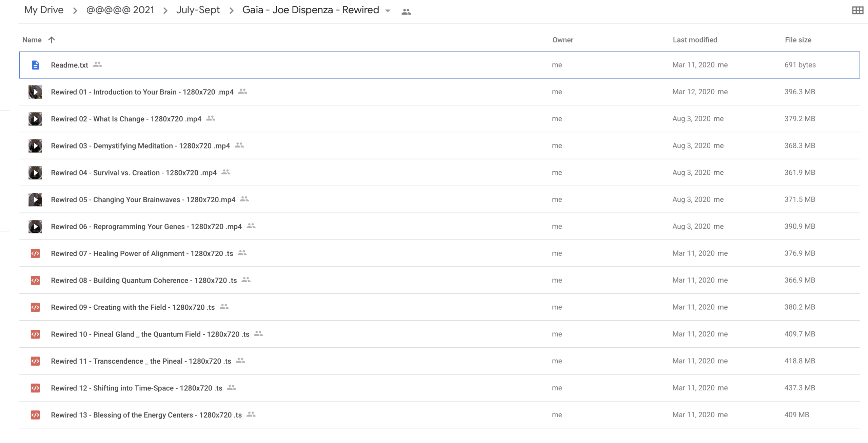Click Readme.txt document icon
This screenshot has width=868, height=443.
(x=35, y=65)
